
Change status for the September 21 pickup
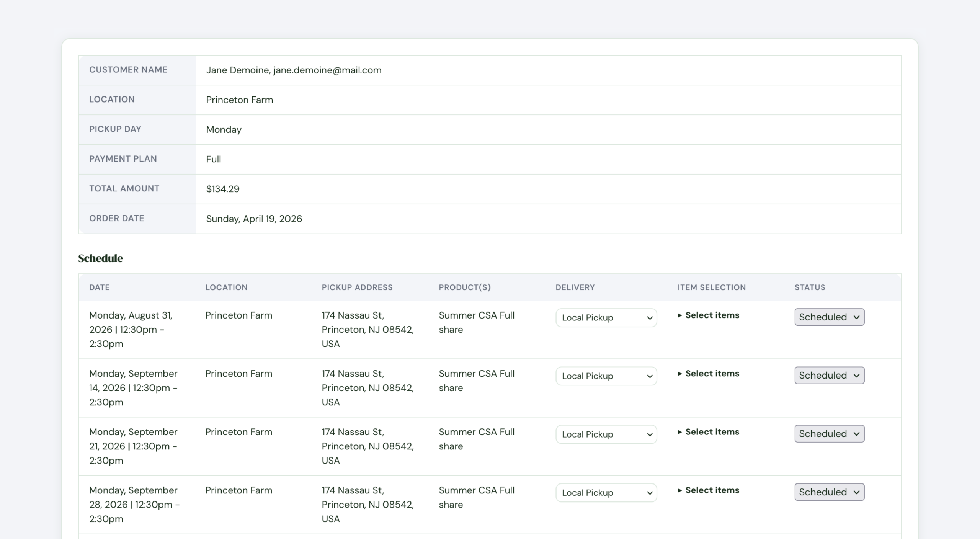click(x=829, y=433)
